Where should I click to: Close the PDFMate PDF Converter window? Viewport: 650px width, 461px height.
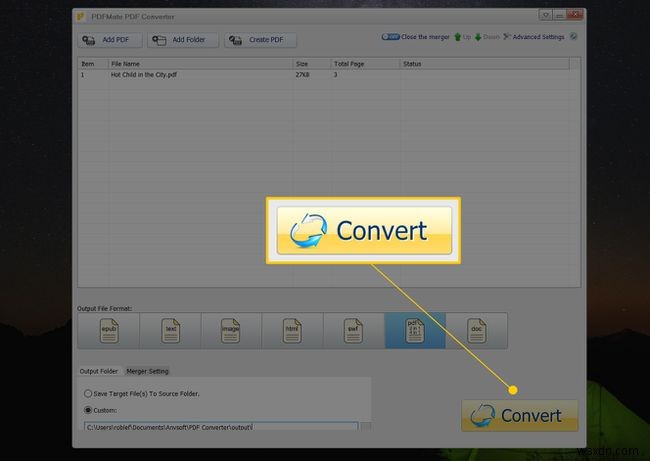click(x=575, y=15)
